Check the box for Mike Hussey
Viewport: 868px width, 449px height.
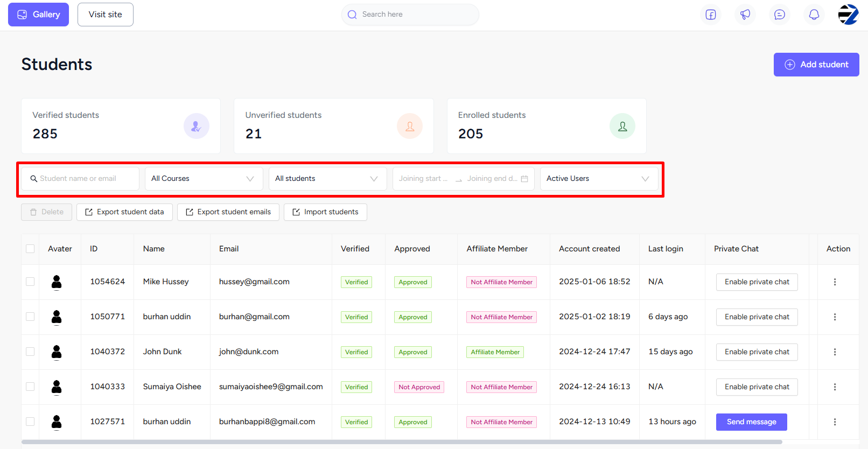tap(30, 282)
